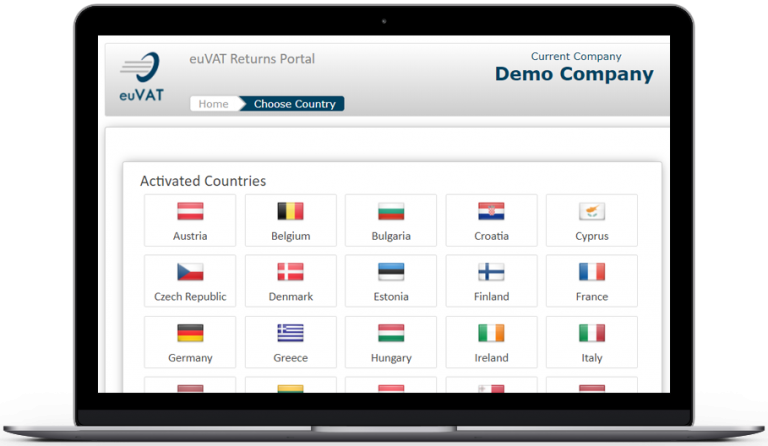Choose the Hungary country button
Viewport: 768px width, 446px height.
click(391, 342)
